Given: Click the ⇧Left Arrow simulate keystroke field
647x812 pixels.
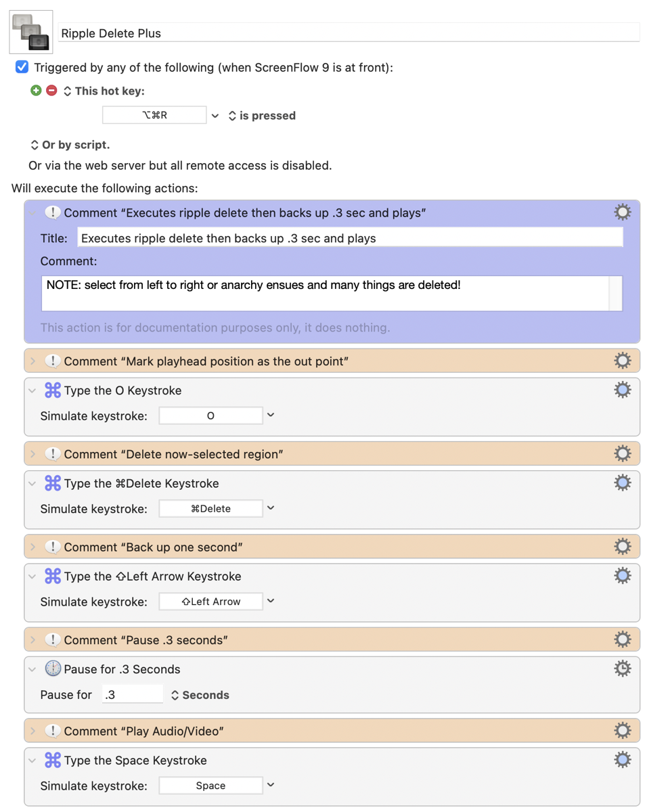Looking at the screenshot, I should click(210, 602).
